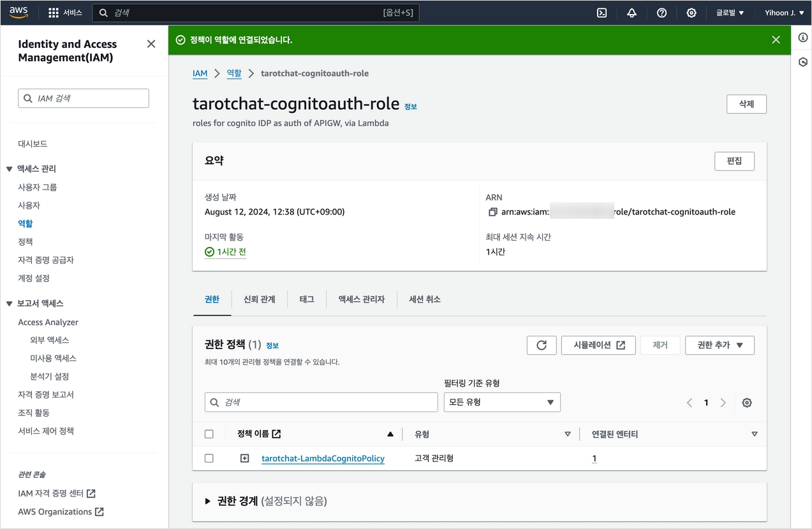Go to previous page of policies
This screenshot has height=529, width=812.
coord(690,403)
